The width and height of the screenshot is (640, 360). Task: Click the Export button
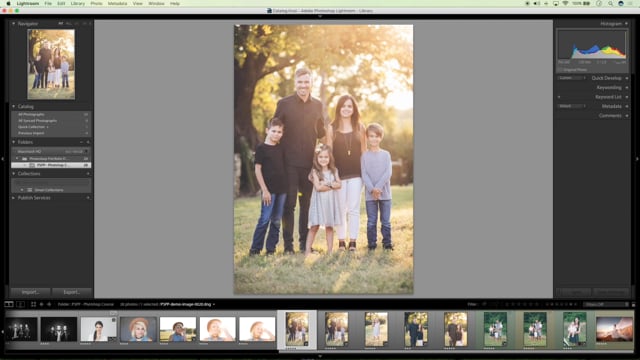coord(72,292)
